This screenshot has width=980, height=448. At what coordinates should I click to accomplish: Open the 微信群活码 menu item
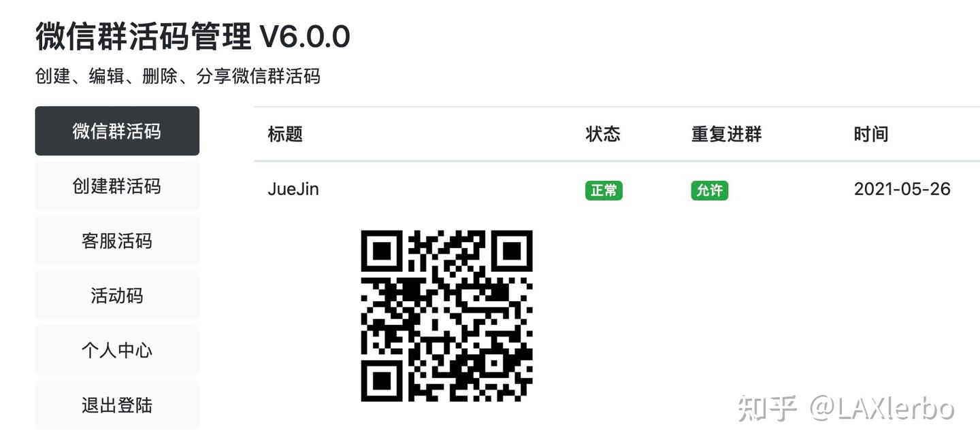(x=117, y=131)
